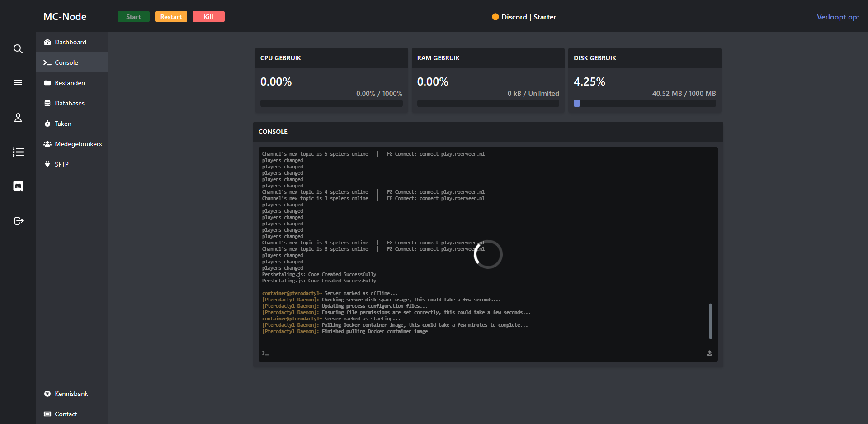
Task: Go to Databases section
Action: pyautogui.click(x=70, y=103)
